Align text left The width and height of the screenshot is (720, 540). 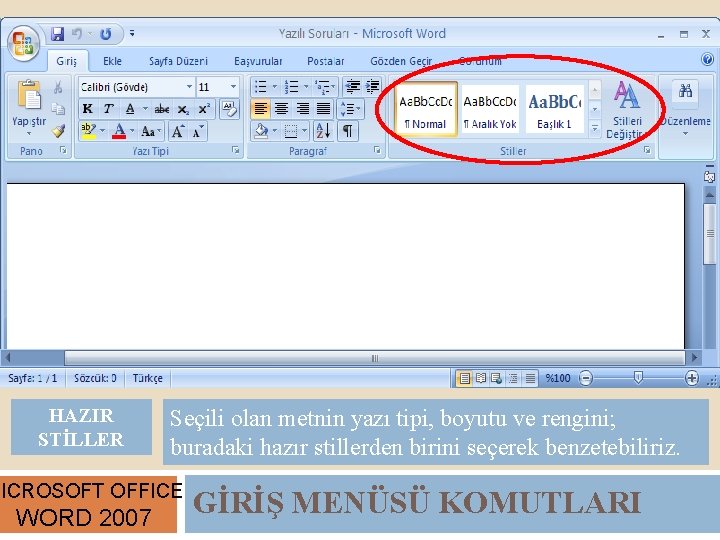click(261, 109)
